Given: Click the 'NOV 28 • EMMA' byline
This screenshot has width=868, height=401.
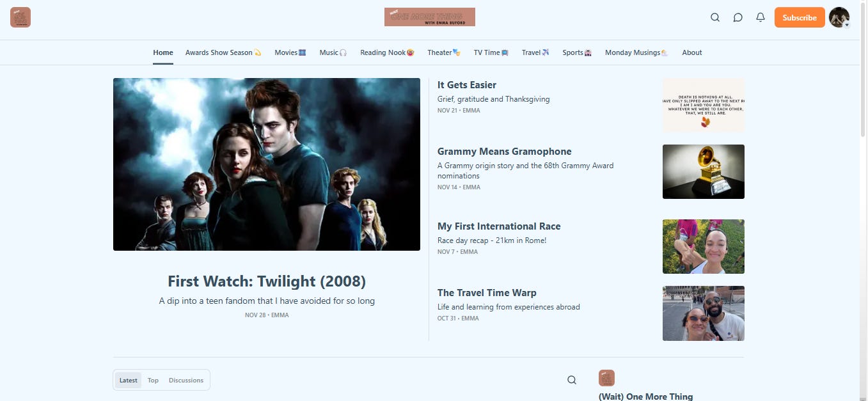Looking at the screenshot, I should pos(267,315).
